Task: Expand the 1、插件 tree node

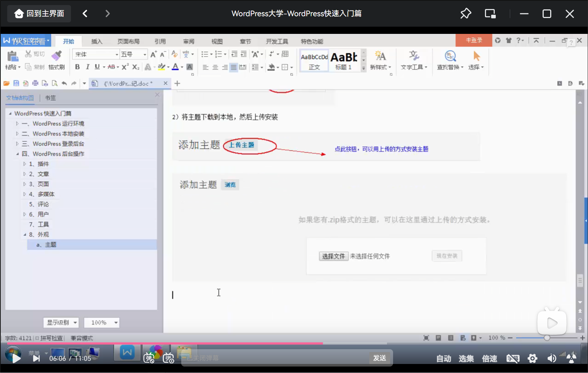Action: pos(24,164)
